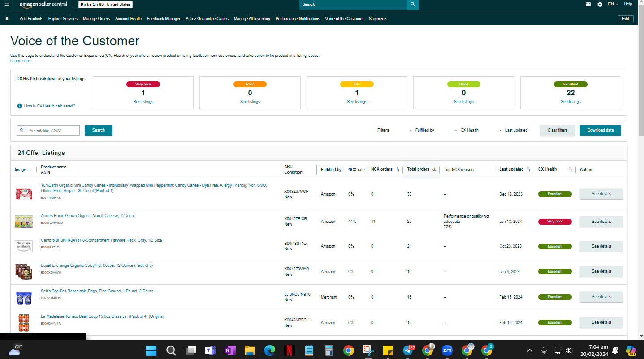Viewport: 644px width, 359px height.
Task: Click the CX Health info icon
Action: (19, 106)
